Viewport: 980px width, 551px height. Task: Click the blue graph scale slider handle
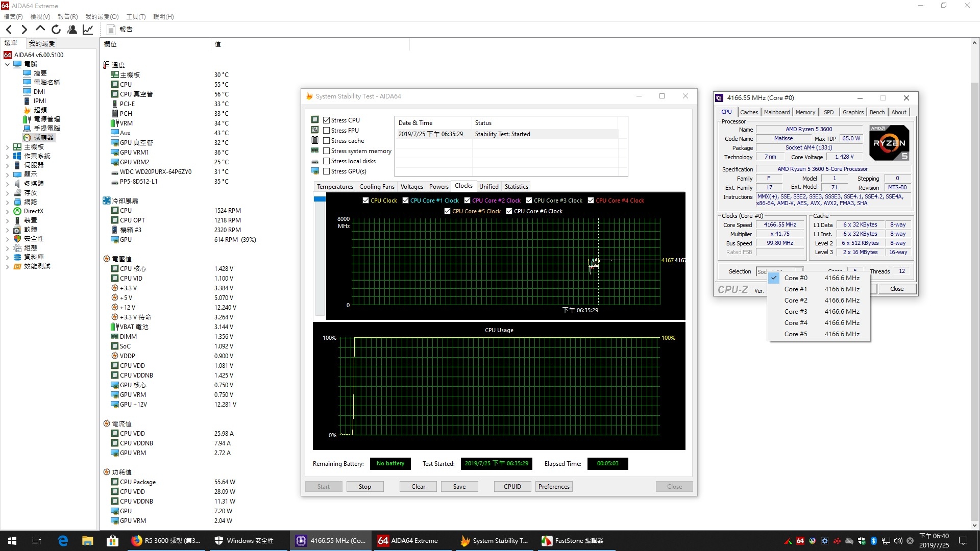(x=320, y=199)
